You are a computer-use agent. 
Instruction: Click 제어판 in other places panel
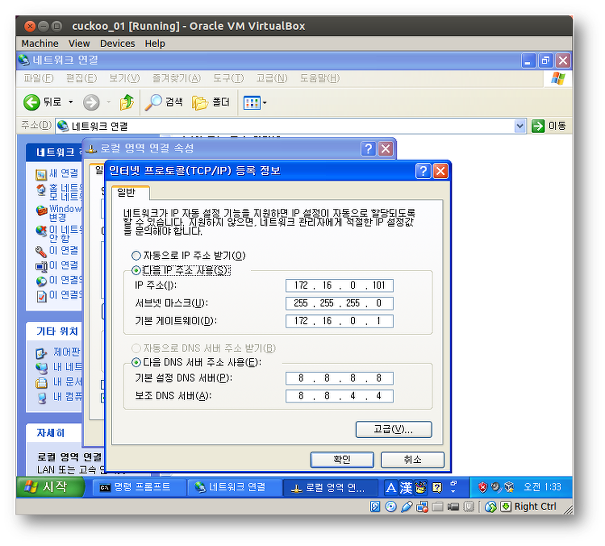click(66, 352)
